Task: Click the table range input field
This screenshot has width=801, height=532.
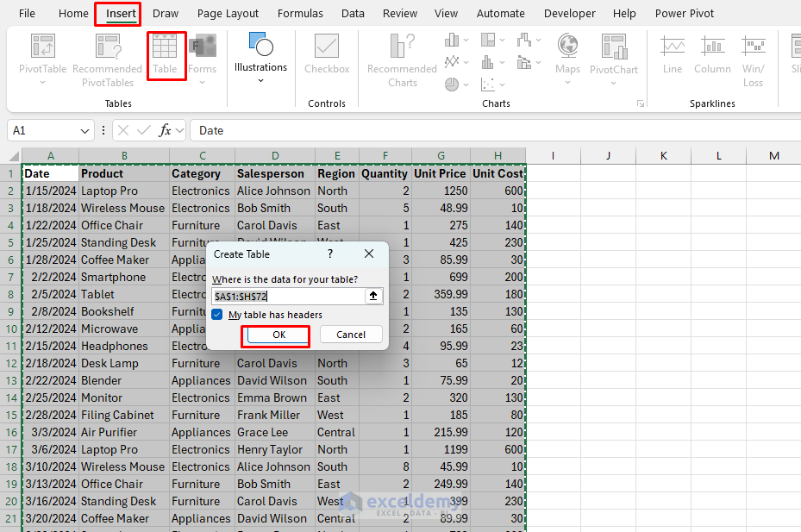Action: [x=288, y=297]
